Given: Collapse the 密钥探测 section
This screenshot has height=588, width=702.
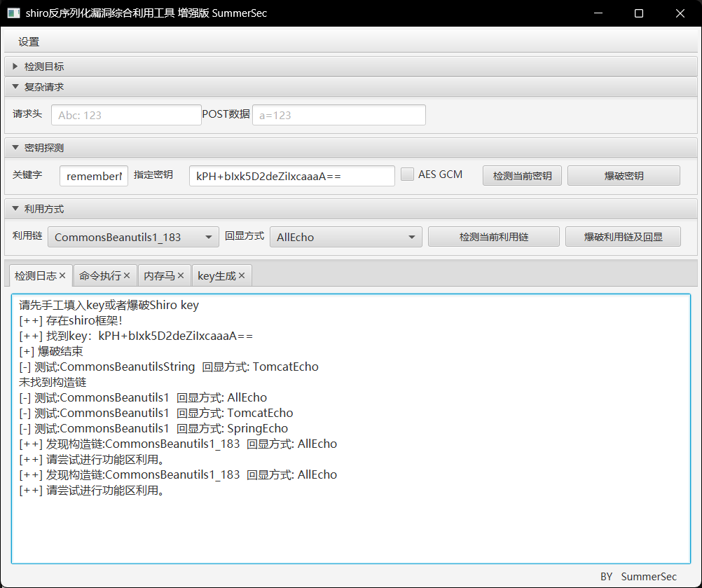Looking at the screenshot, I should (x=351, y=148).
